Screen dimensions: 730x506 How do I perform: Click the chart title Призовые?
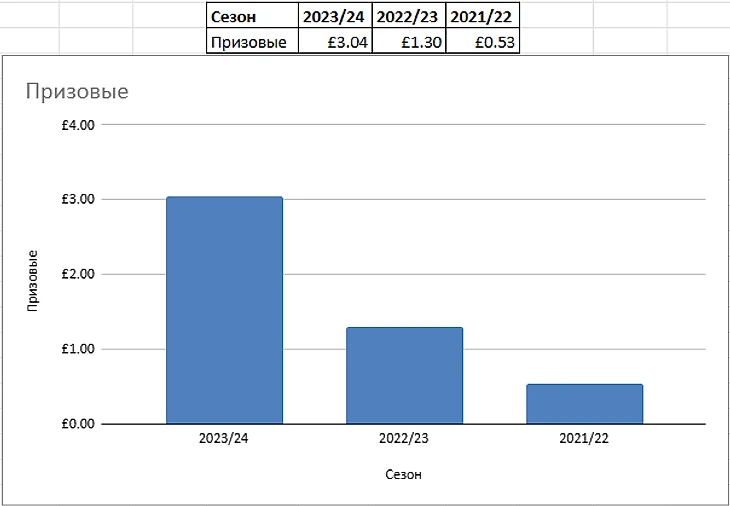click(77, 91)
